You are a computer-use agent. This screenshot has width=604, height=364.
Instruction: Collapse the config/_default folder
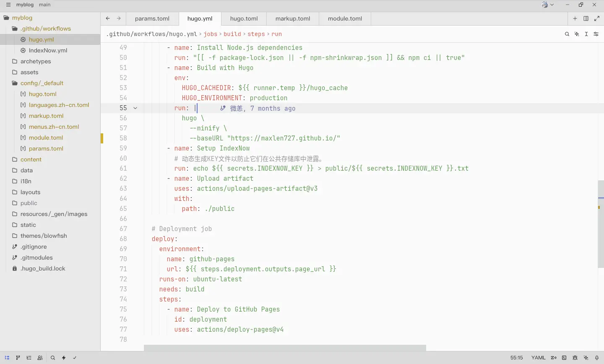42,83
